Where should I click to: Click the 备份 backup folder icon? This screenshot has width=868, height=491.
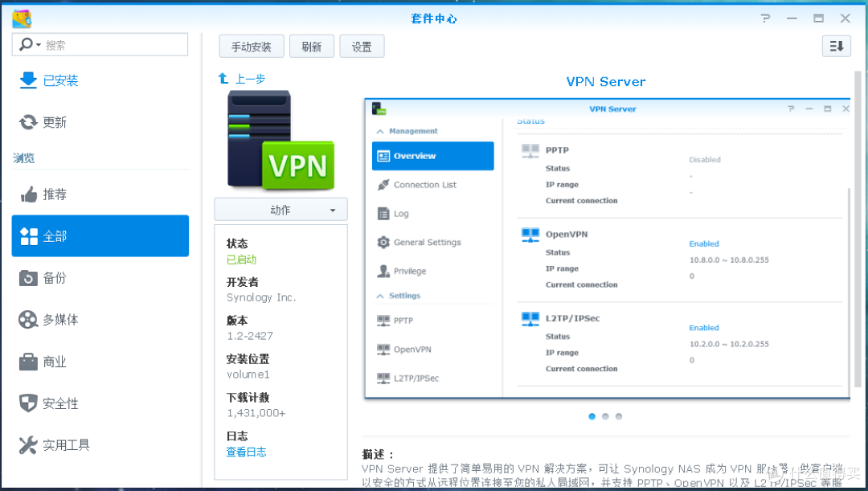28,278
